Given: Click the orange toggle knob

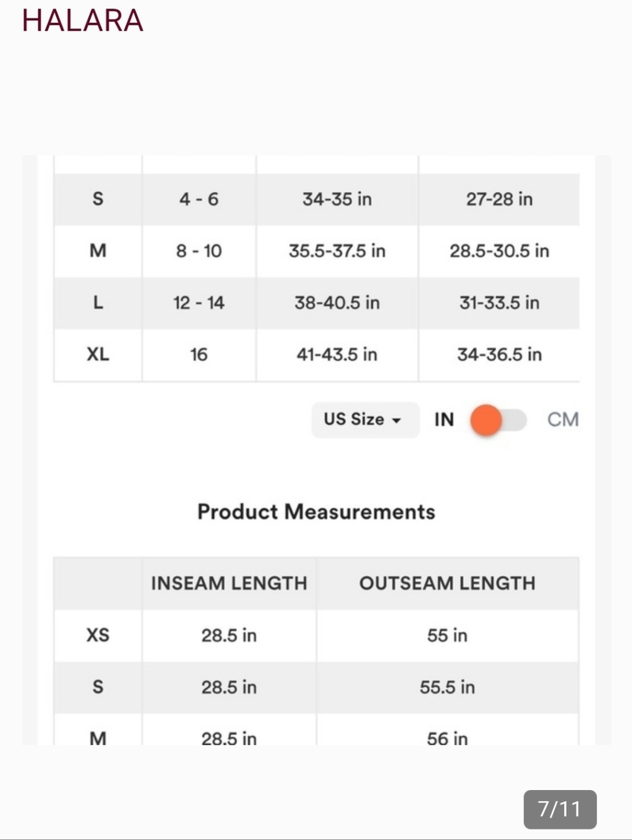Looking at the screenshot, I should 486,420.
